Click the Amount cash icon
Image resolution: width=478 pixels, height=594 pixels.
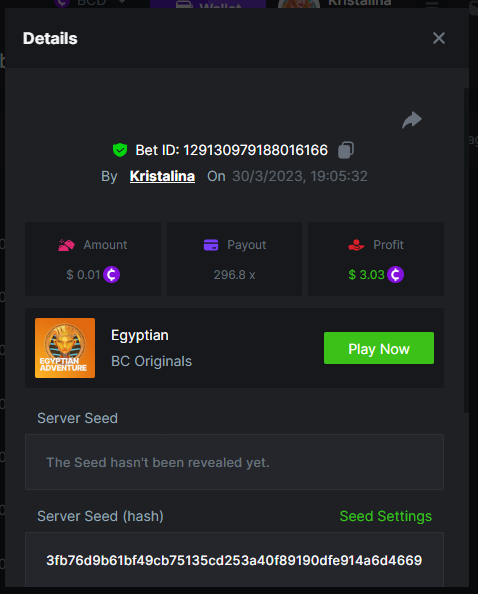pos(66,245)
